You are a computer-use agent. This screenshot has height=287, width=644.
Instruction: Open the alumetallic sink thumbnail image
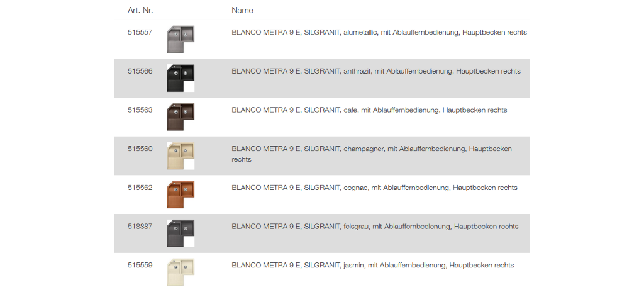[x=180, y=40]
